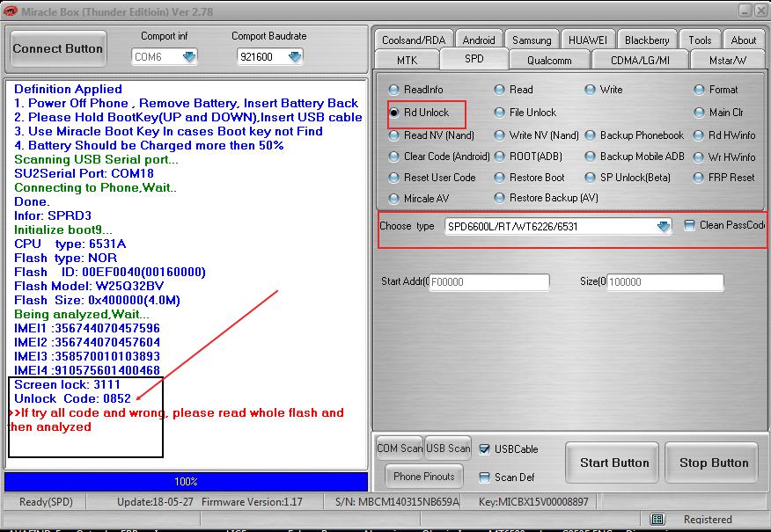Click the Flash Model: W25Q32BV line
This screenshot has height=532, width=771.
(89, 286)
